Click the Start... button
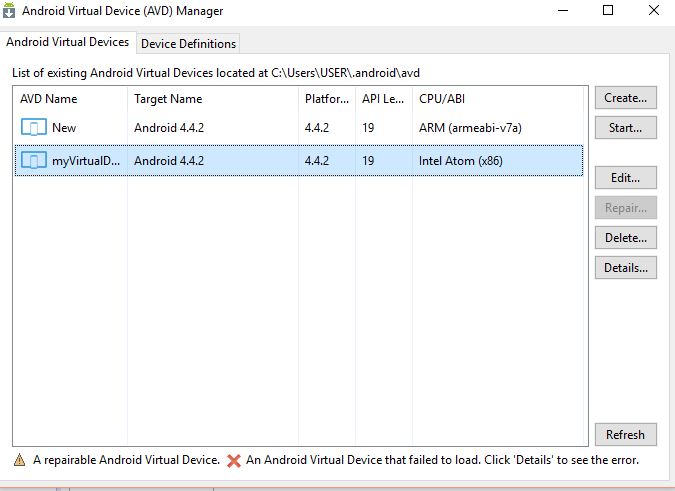 (625, 128)
